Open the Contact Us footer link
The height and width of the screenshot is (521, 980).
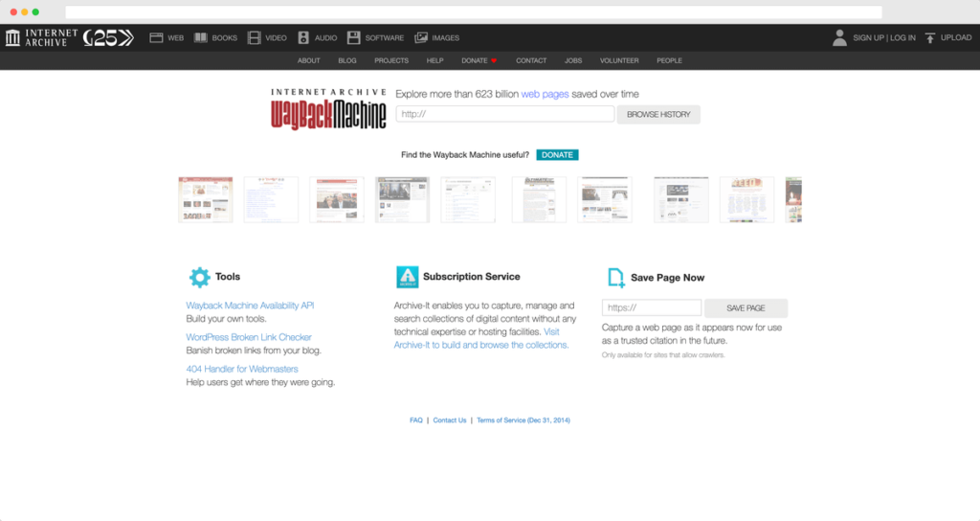click(450, 420)
